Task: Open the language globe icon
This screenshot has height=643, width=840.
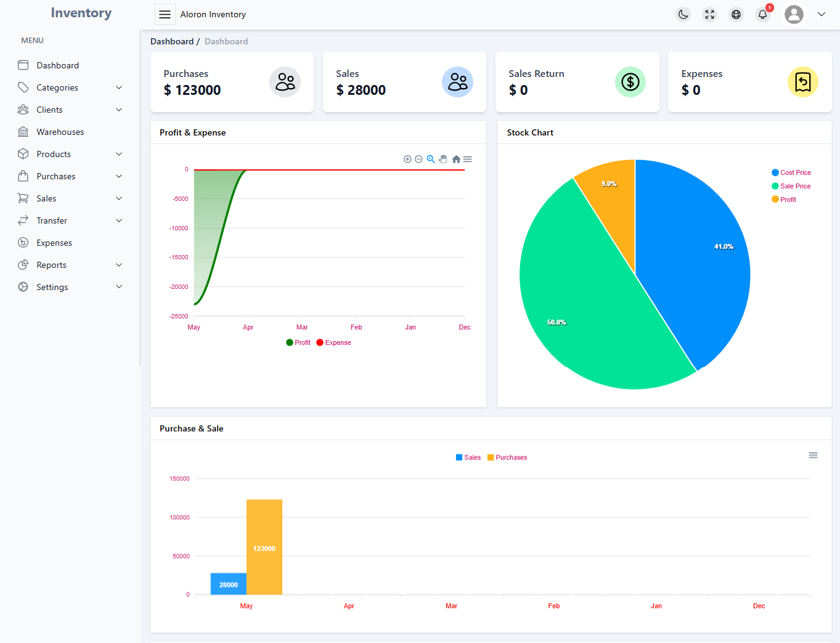Action: (736, 14)
